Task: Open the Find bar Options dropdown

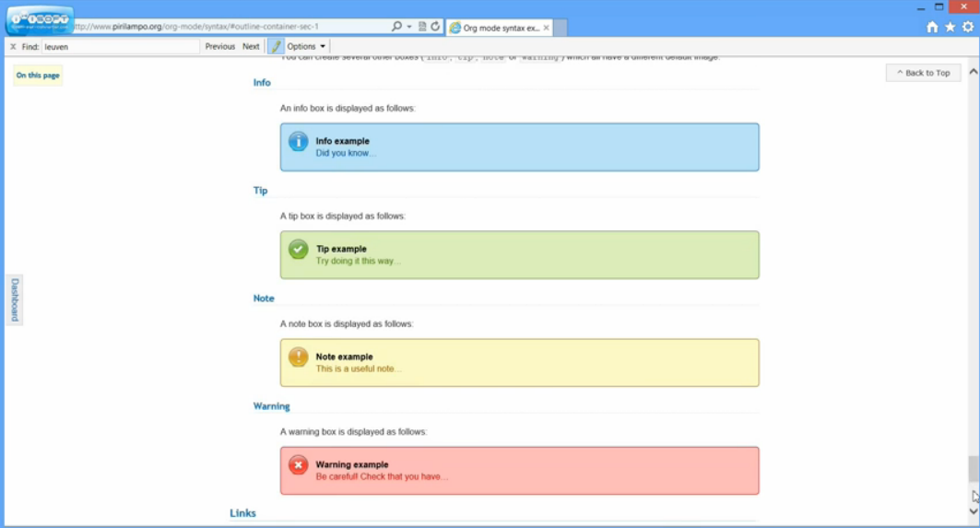Action: [306, 46]
